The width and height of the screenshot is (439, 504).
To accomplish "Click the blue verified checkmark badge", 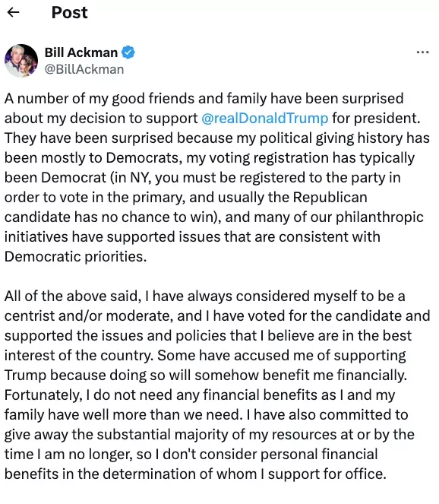I will tap(128, 52).
